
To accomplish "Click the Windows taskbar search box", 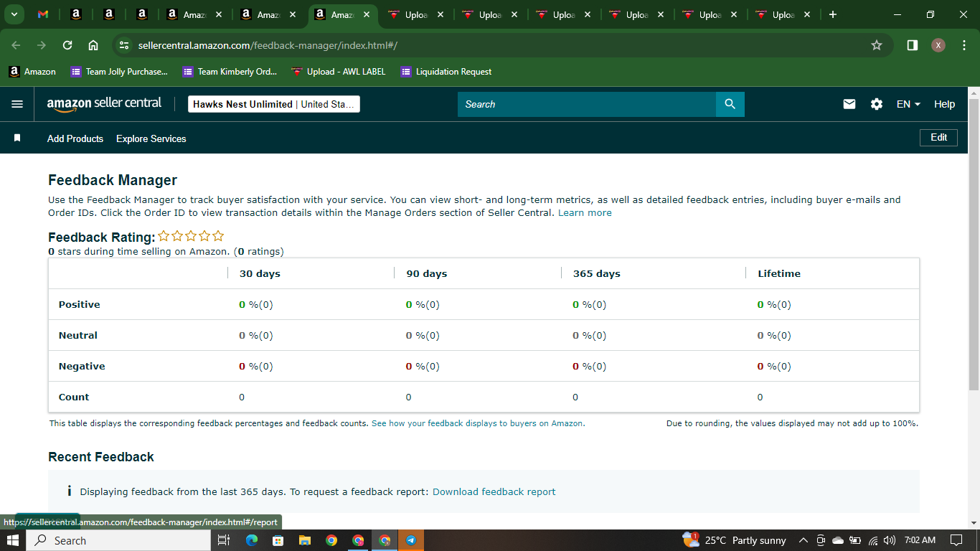I will (x=118, y=540).
